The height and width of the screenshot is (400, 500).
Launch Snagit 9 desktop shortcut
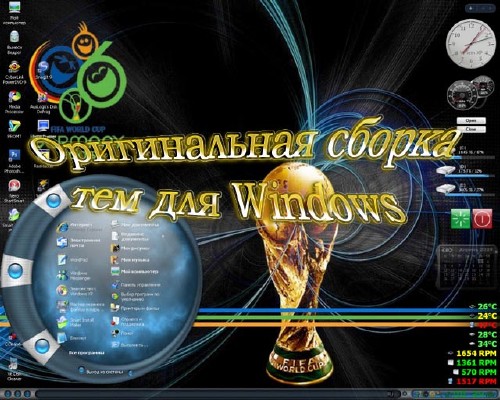tap(43, 70)
